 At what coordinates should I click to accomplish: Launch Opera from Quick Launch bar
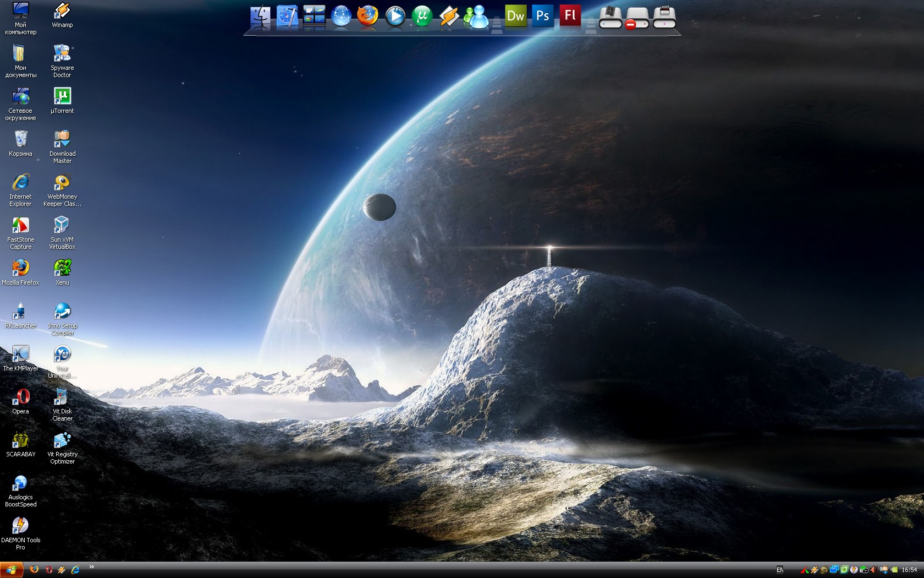48,570
